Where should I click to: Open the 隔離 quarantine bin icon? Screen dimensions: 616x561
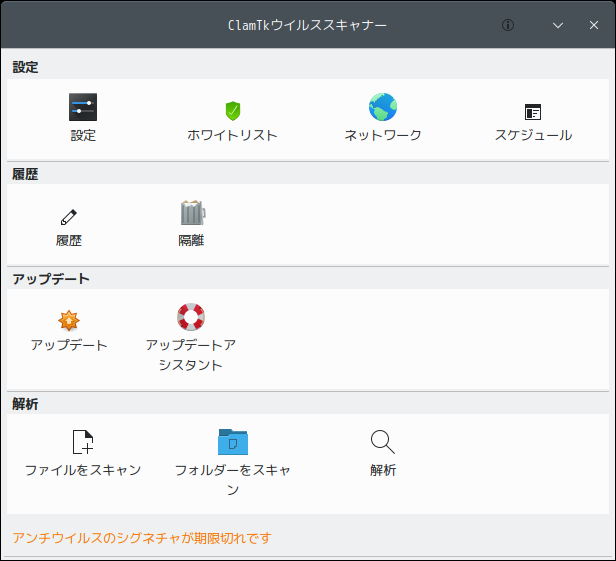[x=191, y=213]
